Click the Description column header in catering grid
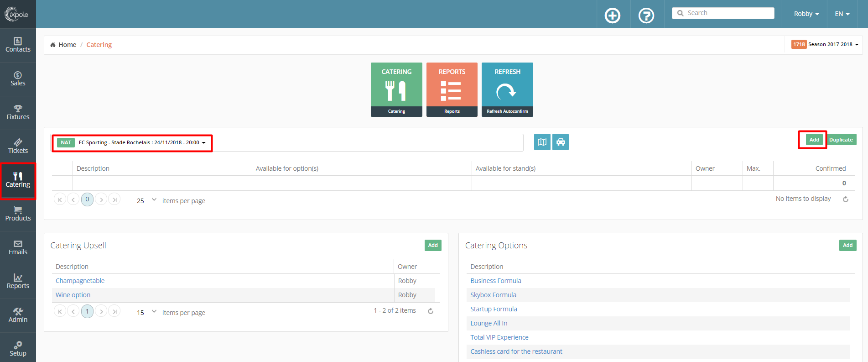 coord(93,168)
